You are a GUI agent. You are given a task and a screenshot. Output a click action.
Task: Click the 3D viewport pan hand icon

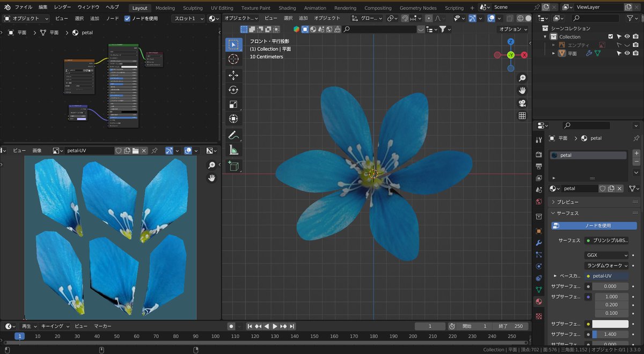click(x=522, y=90)
